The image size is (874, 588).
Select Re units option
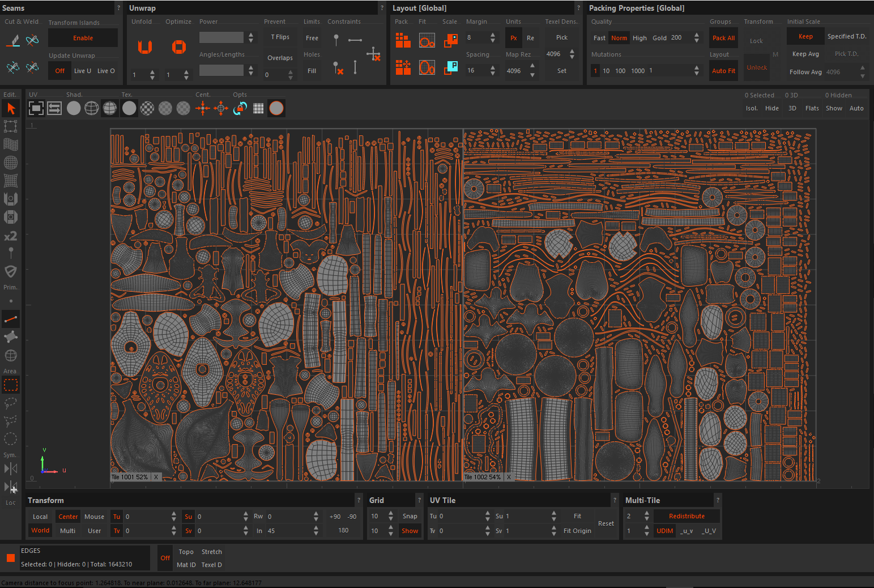point(530,38)
